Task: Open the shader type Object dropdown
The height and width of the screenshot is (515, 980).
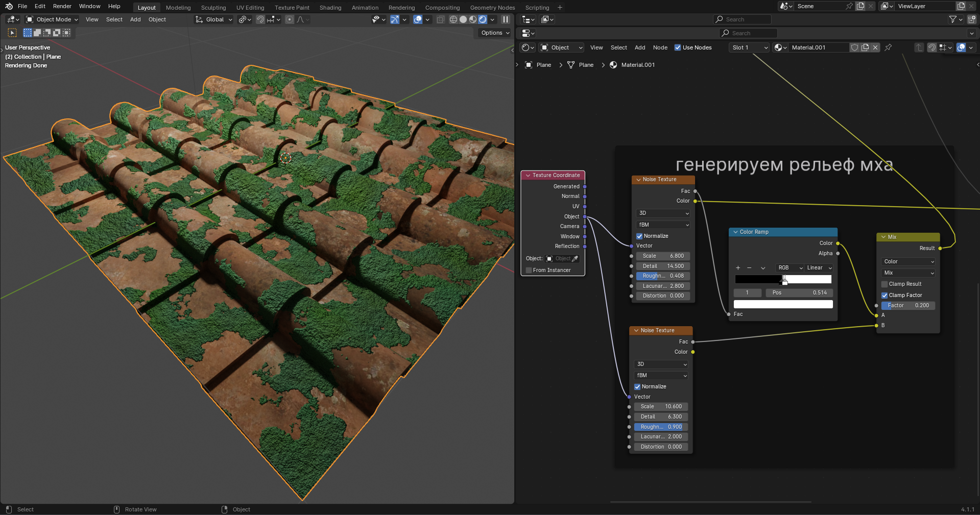Action: 562,47
